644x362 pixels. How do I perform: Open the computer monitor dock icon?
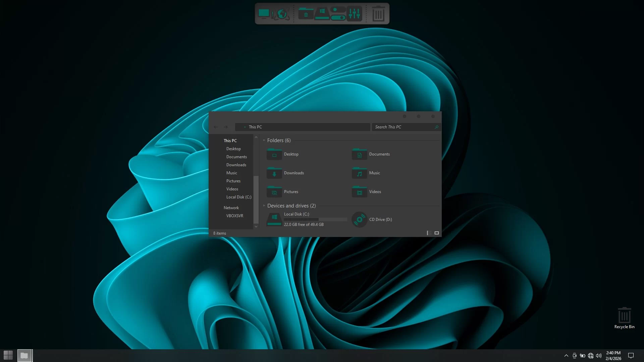(264, 14)
